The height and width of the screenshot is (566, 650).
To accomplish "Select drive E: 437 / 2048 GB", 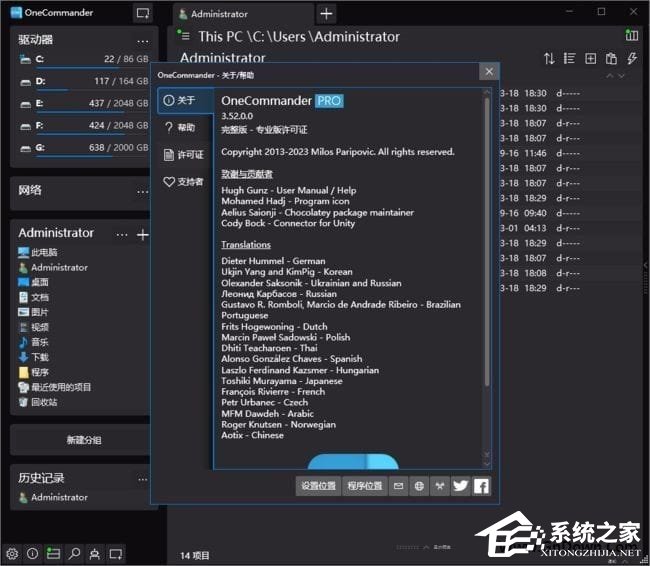I will click(83, 104).
